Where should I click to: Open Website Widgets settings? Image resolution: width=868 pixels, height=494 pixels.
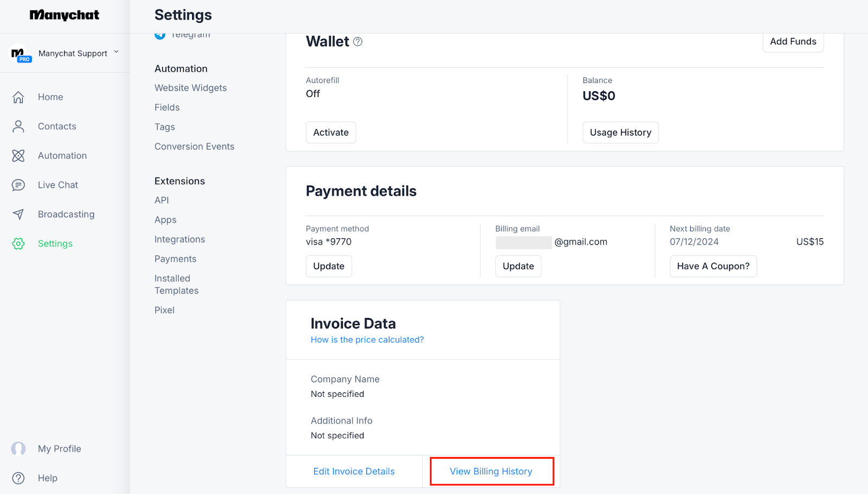(x=190, y=88)
